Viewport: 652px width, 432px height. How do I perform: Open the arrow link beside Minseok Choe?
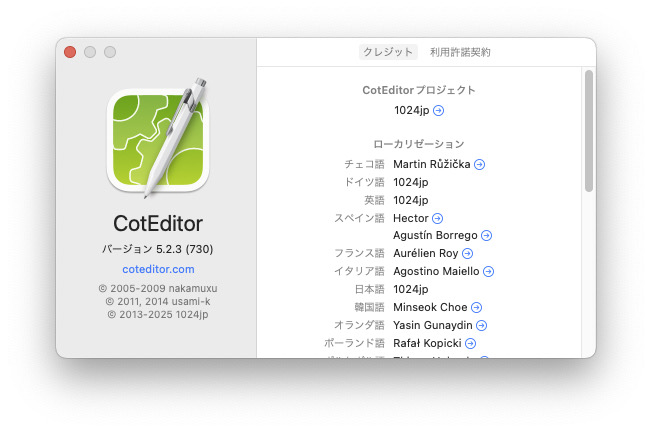[476, 308]
